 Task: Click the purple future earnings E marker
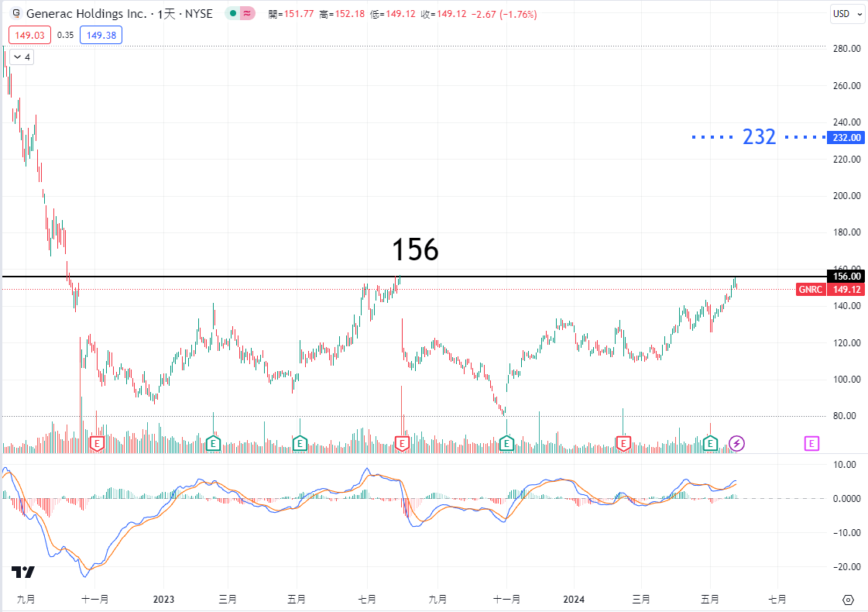pyautogui.click(x=811, y=443)
